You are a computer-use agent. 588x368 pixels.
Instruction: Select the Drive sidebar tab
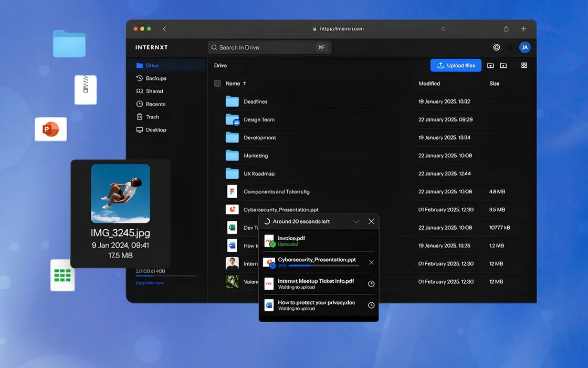[149, 65]
